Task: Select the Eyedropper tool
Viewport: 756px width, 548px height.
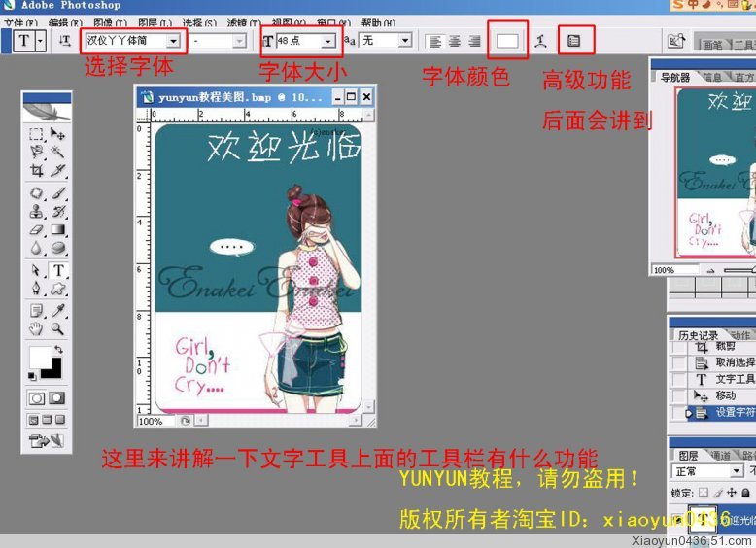Action: click(58, 311)
